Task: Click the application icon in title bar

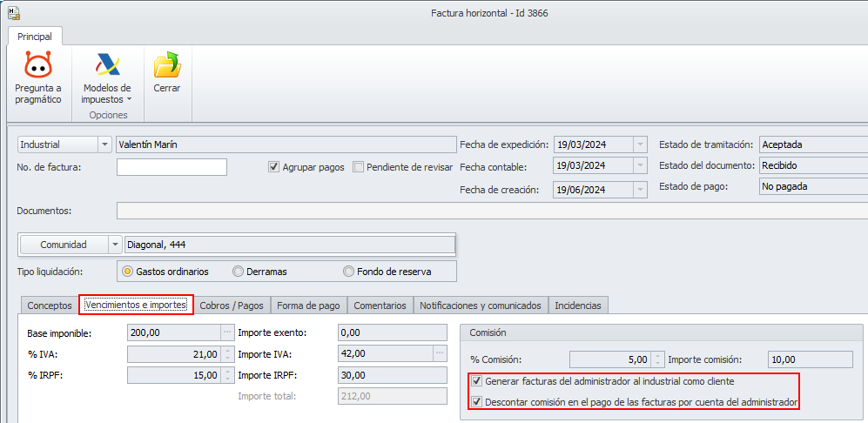Action: (14, 13)
